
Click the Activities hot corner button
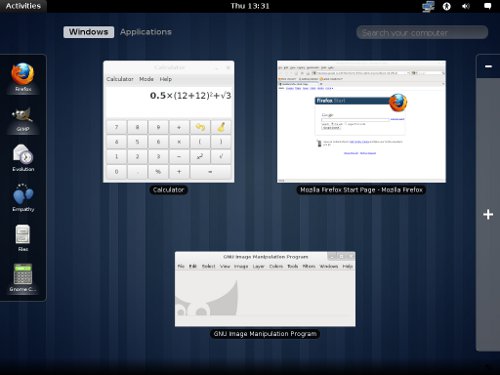point(23,6)
